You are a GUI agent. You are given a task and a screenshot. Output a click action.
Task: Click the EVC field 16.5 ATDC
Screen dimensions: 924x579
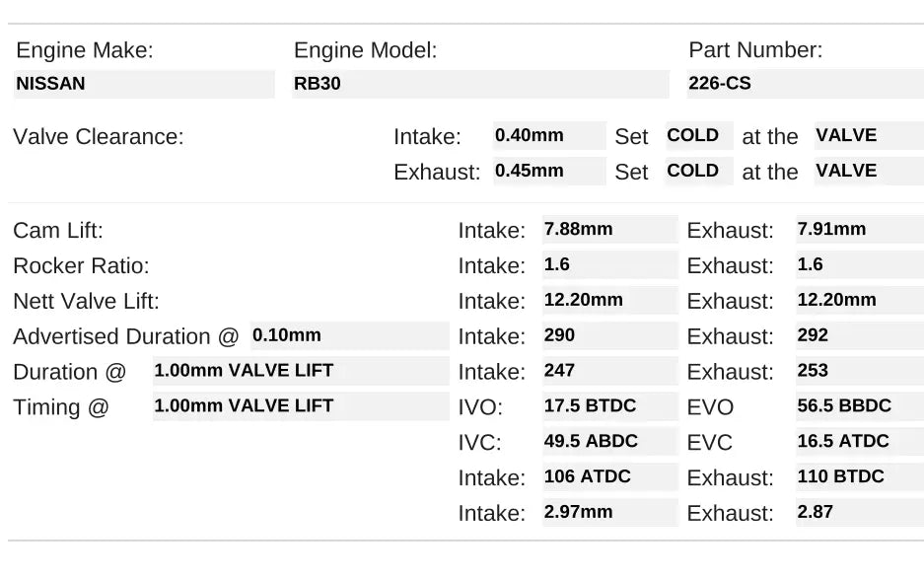coord(859,442)
